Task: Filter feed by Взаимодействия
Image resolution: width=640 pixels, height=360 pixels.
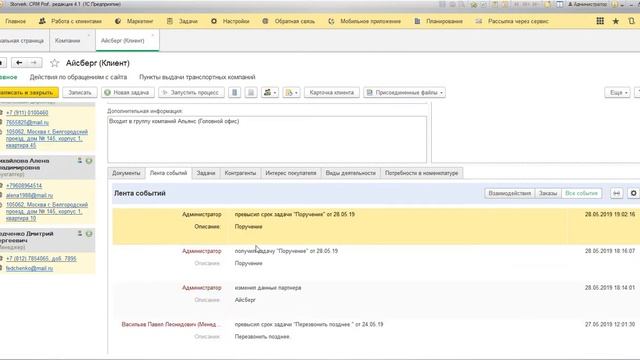Action: coord(510,193)
